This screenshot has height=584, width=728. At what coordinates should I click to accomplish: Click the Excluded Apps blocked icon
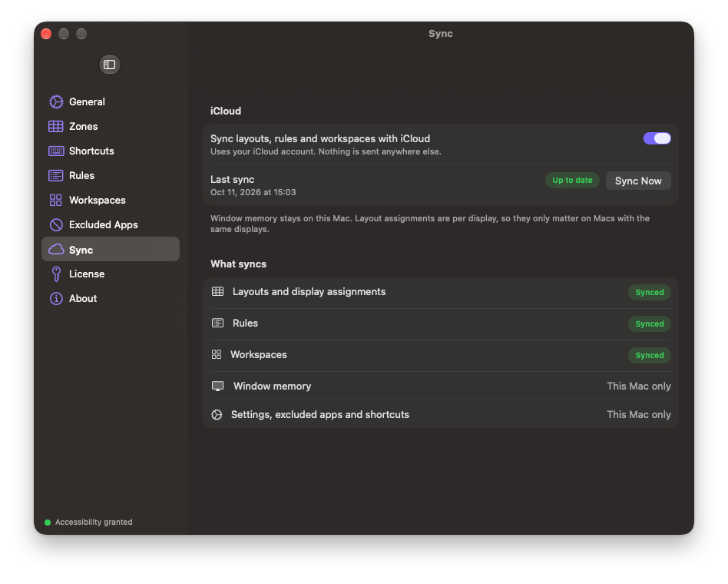[x=56, y=225]
